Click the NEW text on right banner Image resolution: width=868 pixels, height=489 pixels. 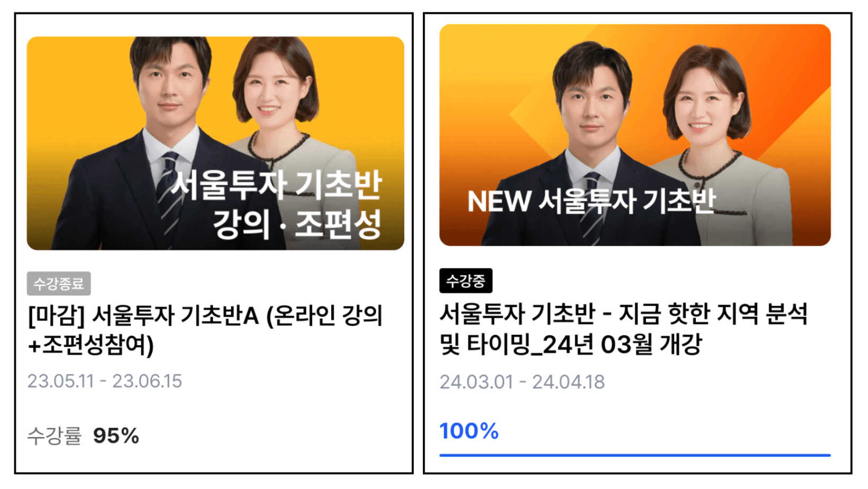tap(499, 202)
